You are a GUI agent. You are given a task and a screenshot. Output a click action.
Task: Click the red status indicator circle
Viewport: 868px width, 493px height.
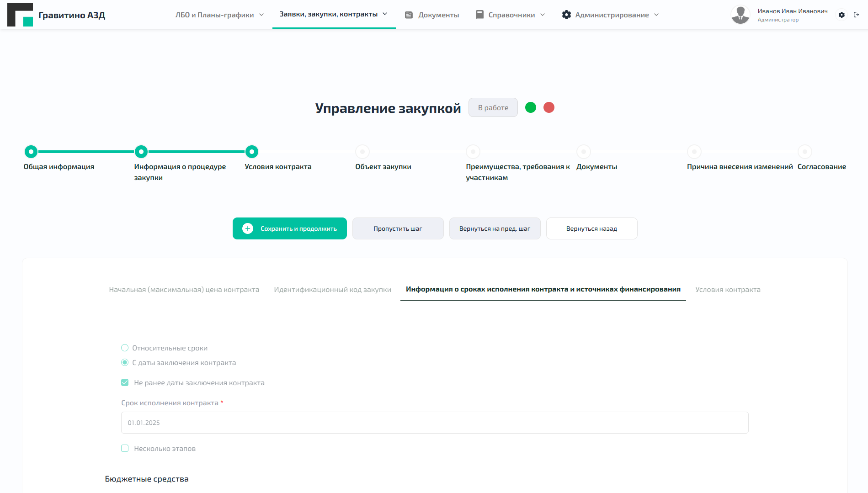[549, 107]
